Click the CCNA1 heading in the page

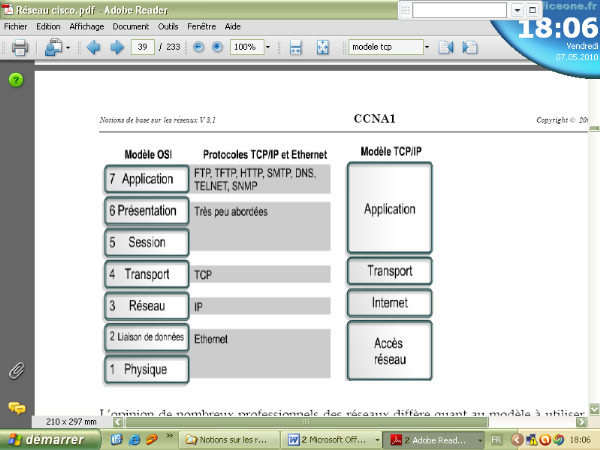374,119
